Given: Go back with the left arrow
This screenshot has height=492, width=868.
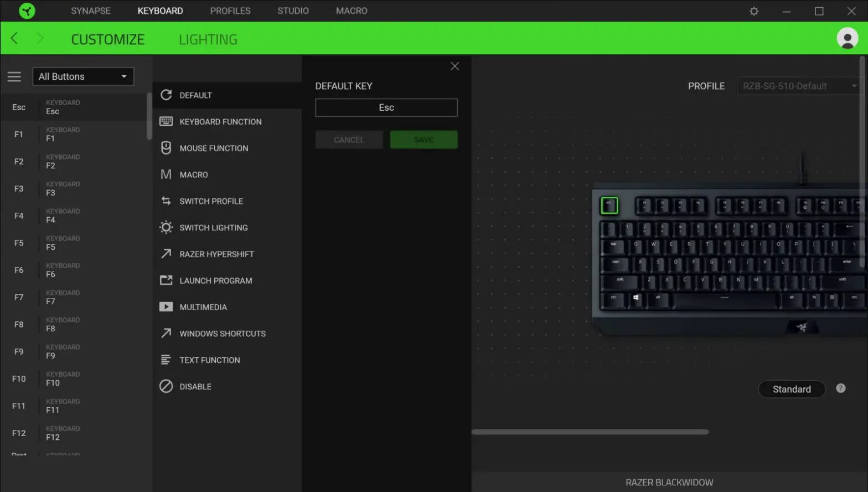Looking at the screenshot, I should 14,38.
